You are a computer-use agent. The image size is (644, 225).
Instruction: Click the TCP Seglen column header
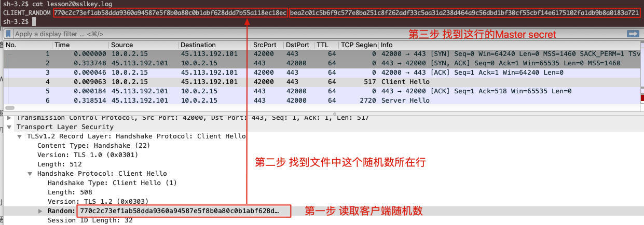coord(358,45)
